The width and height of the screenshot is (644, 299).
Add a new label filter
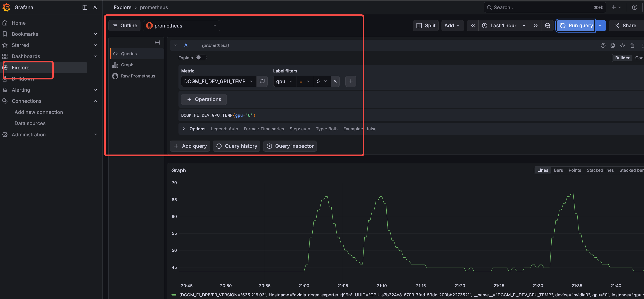pyautogui.click(x=350, y=81)
